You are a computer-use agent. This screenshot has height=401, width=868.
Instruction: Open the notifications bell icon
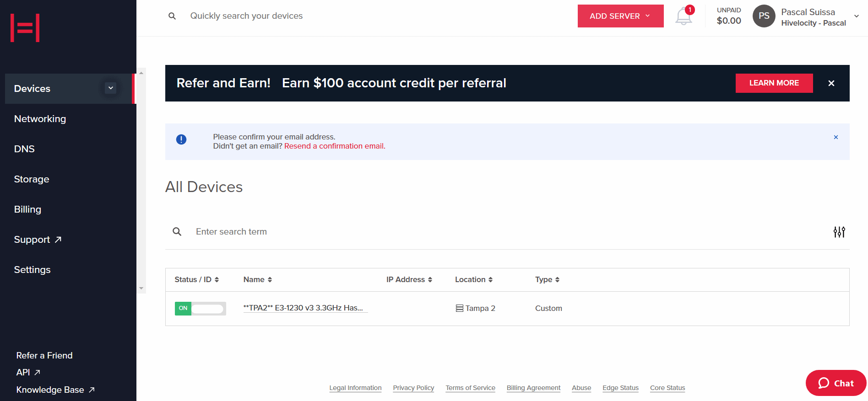(x=684, y=16)
